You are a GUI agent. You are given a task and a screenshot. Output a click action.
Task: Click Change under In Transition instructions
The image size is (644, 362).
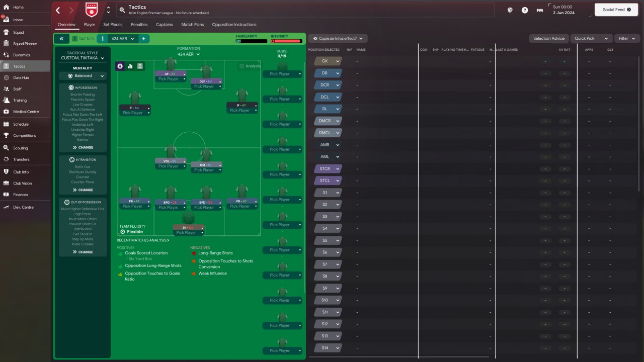[83, 190]
